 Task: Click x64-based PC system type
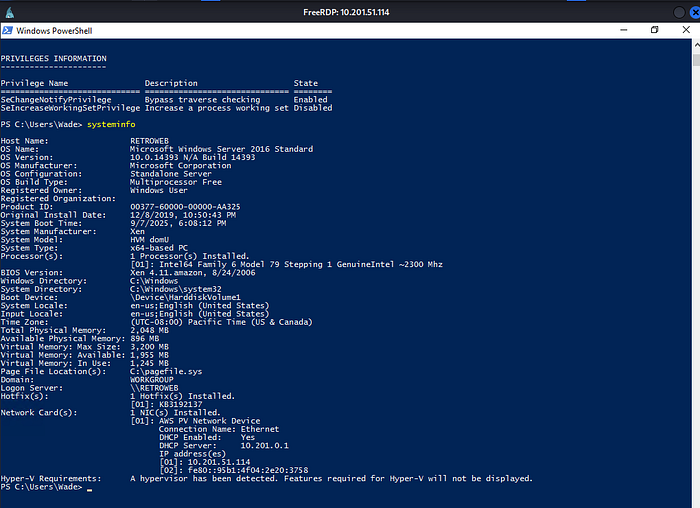[158, 248]
